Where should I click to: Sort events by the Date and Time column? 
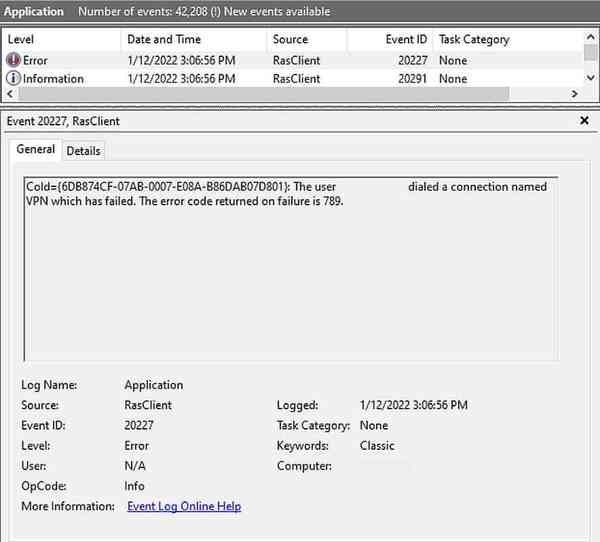(x=164, y=40)
